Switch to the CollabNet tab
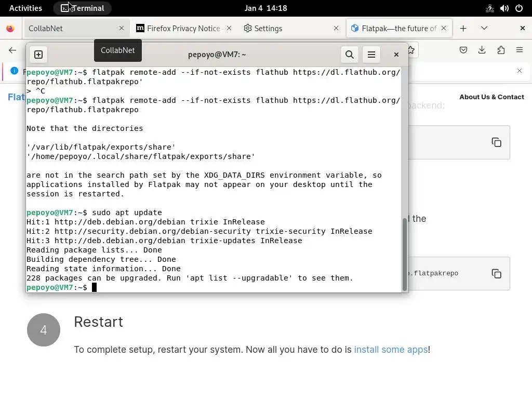The height and width of the screenshot is (399, 532). (76, 29)
